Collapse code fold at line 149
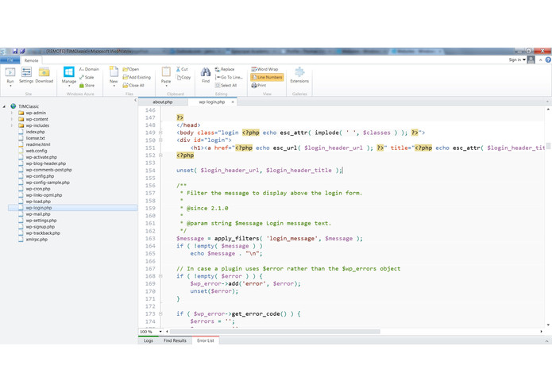Screen dimensions: 552x392 160,133
